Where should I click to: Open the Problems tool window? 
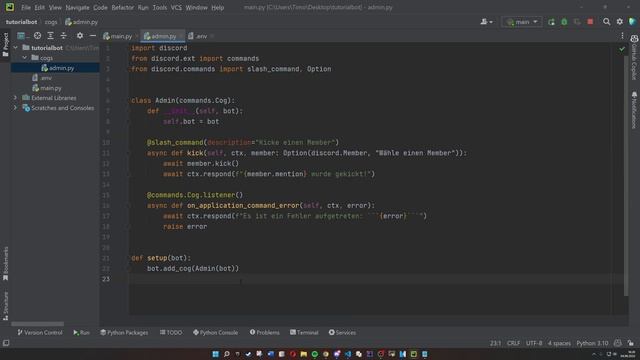[x=264, y=333]
